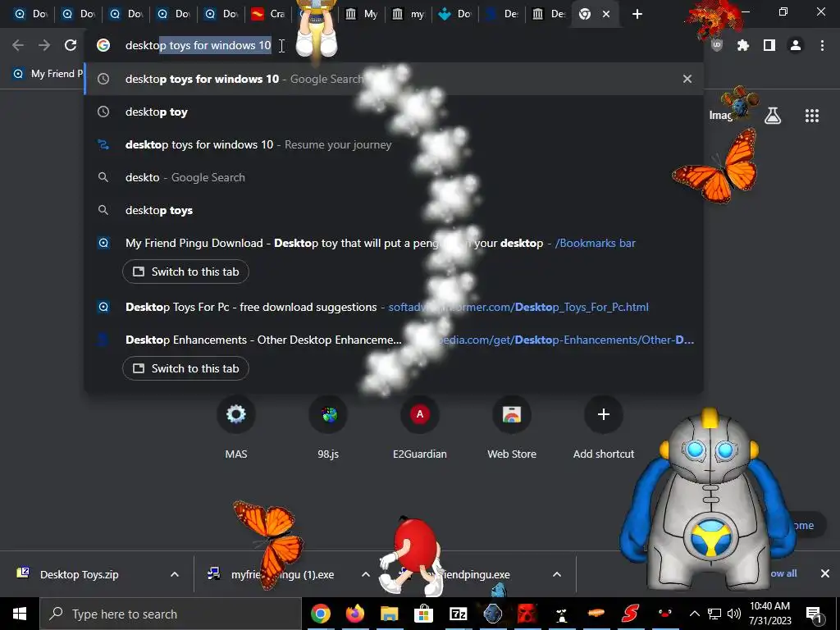The width and height of the screenshot is (840, 630).
Task: Select 'deskto - Google Search' suggestion
Action: (x=394, y=177)
